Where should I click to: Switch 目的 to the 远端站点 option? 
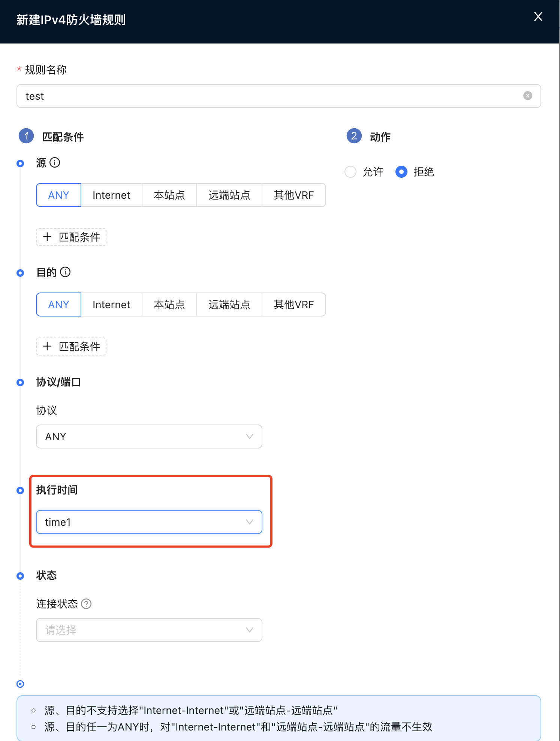click(x=229, y=304)
